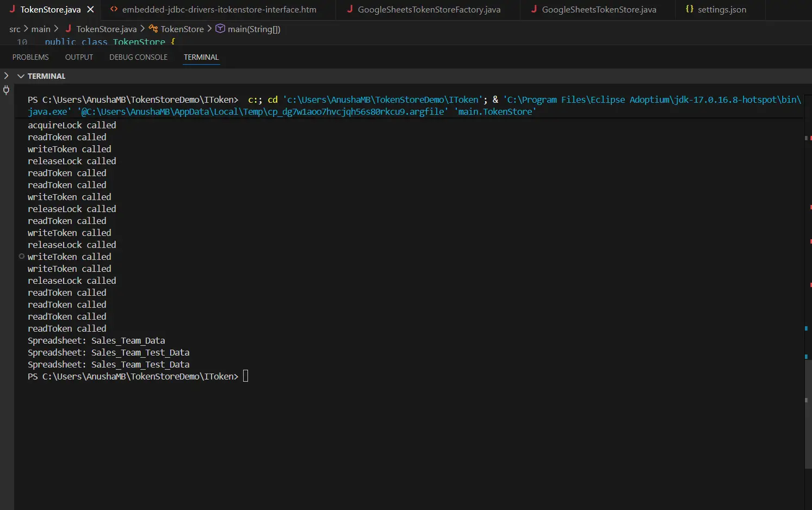Click the terminal prompt cursor input
Image resolution: width=812 pixels, height=510 pixels.
pos(245,376)
